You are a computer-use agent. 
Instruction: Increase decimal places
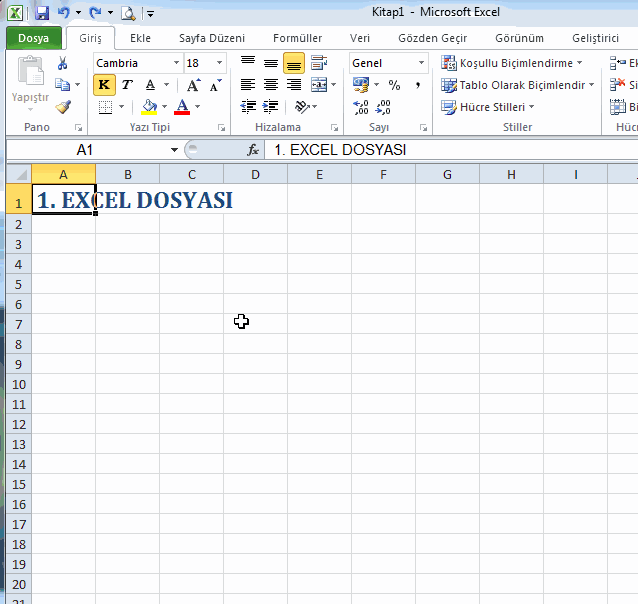tap(361, 107)
